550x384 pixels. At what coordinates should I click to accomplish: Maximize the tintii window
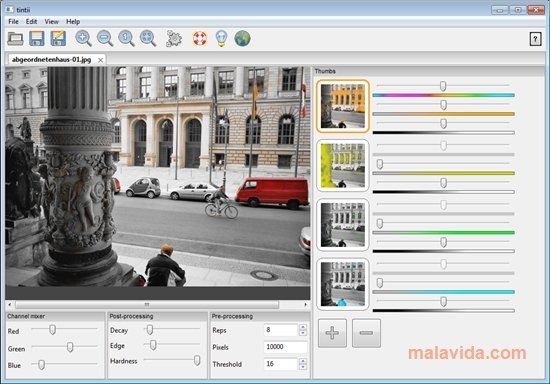(x=518, y=10)
